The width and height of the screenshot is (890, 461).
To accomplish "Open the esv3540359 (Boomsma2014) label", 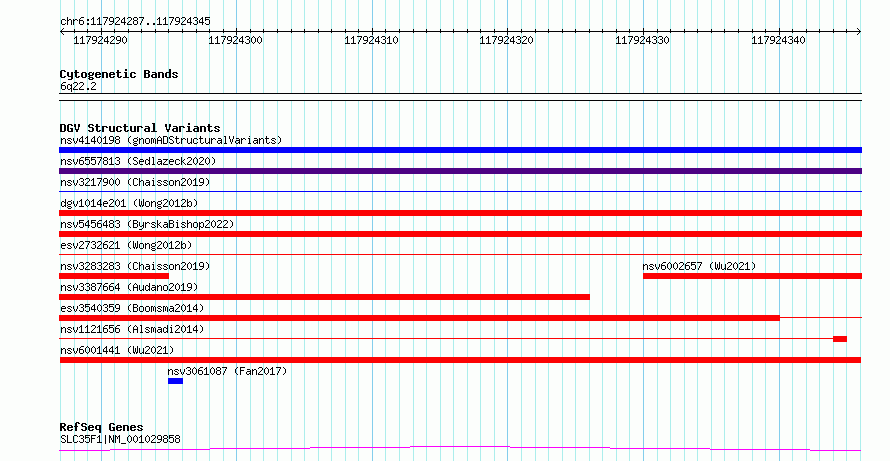I will click(132, 308).
